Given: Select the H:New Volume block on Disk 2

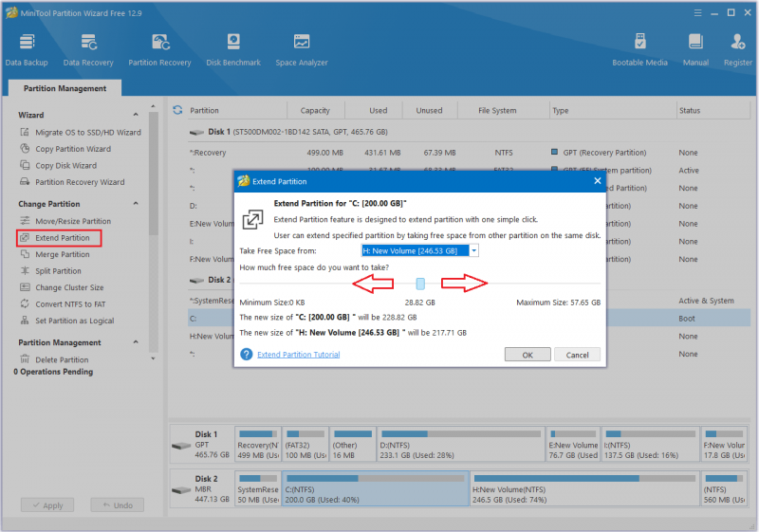Looking at the screenshot, I should (584, 488).
